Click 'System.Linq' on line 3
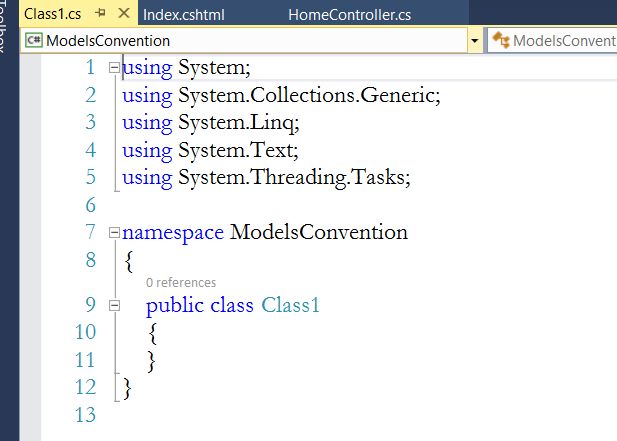Image resolution: width=617 pixels, height=441 pixels. click(235, 123)
